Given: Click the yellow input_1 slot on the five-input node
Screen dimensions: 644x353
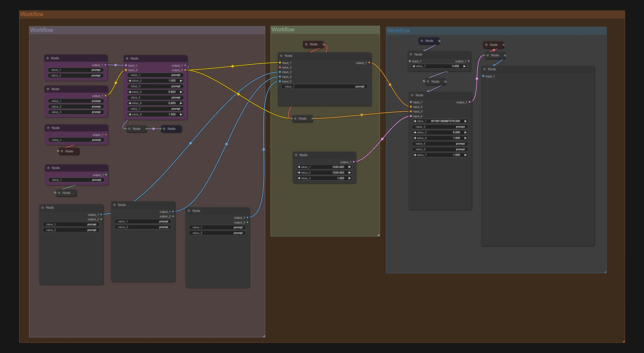Looking at the screenshot, I should 280,63.
